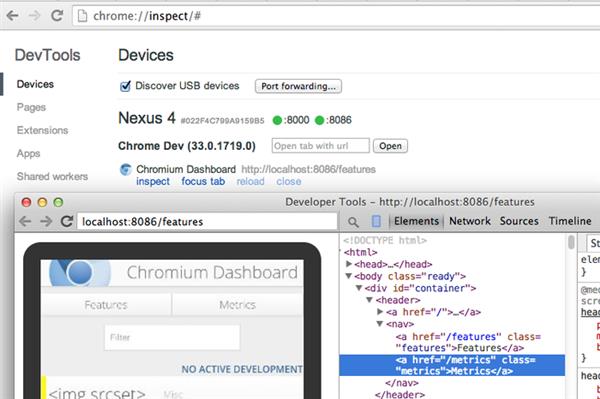This screenshot has width=600, height=399.
Task: Click the Elements panel vertical scrollbar
Action: tap(571, 242)
